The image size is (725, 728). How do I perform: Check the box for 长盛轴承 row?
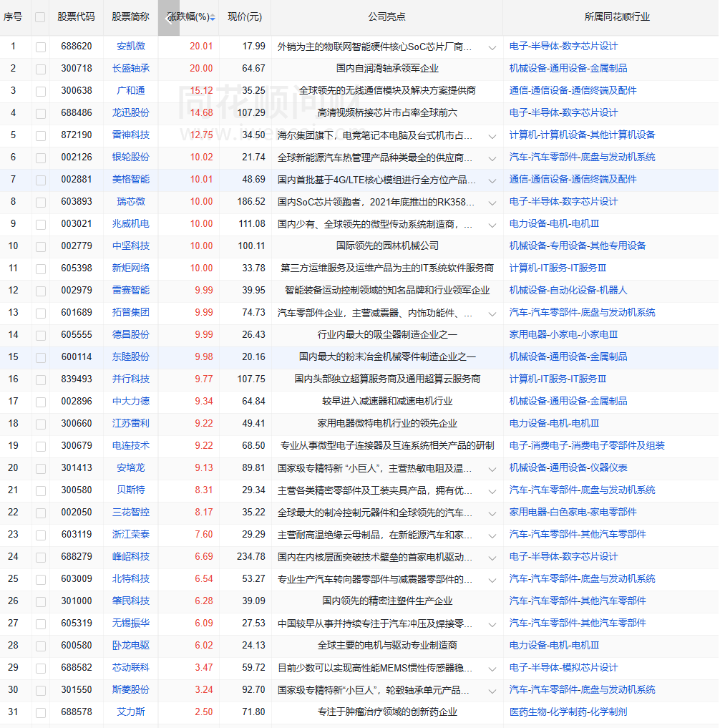click(x=41, y=69)
